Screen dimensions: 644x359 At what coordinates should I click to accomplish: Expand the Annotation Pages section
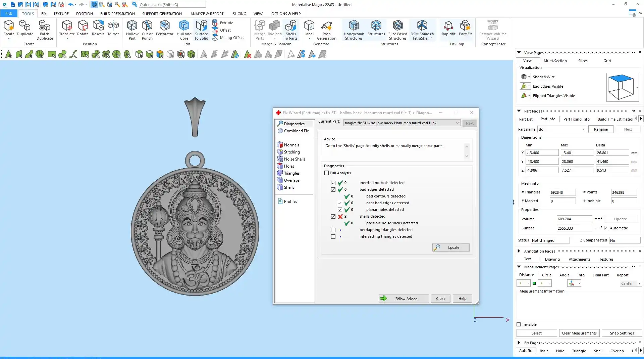click(519, 251)
